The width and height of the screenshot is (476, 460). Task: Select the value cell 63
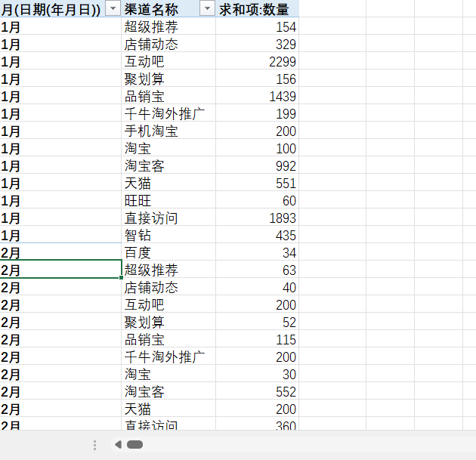click(258, 270)
